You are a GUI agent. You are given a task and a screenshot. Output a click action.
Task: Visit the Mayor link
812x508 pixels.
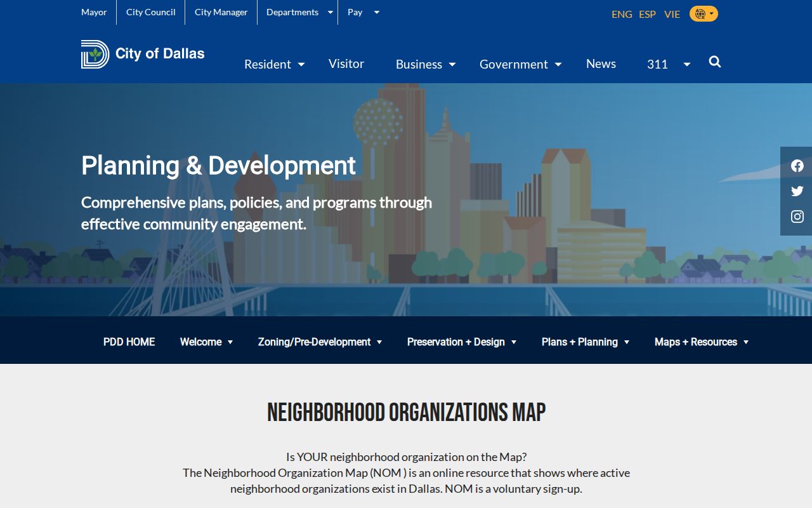coord(94,12)
